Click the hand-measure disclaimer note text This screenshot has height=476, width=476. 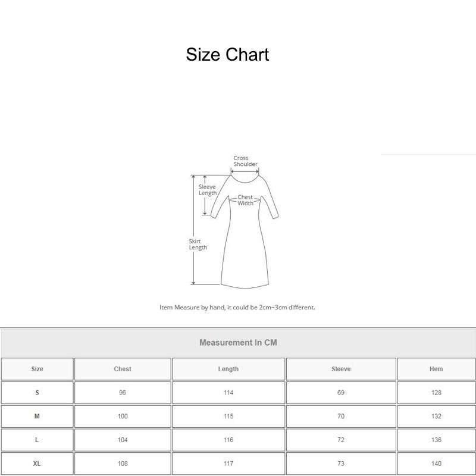(x=238, y=308)
